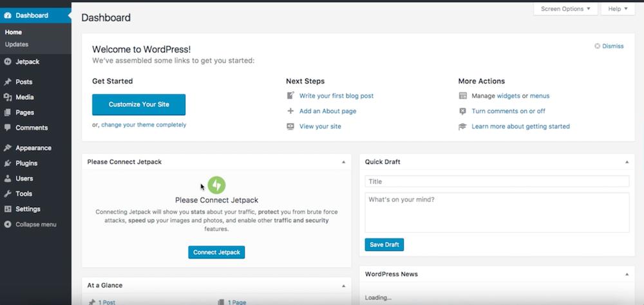The height and width of the screenshot is (305, 644).
Task: Select Home submenu item
Action: (x=14, y=32)
